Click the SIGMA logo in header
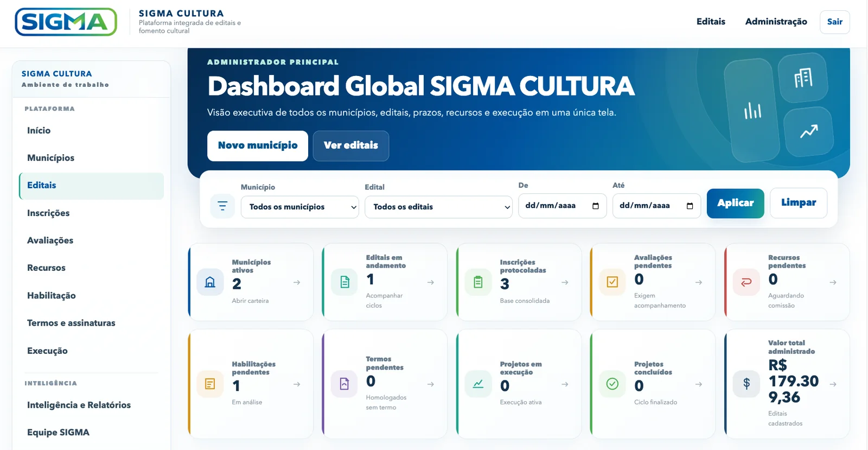The image size is (868, 450). (x=66, y=22)
